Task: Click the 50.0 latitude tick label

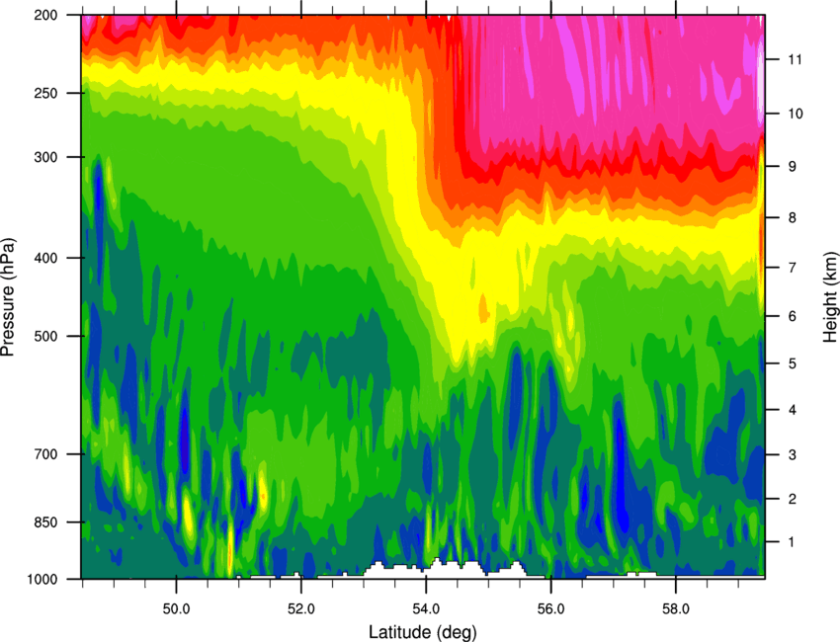Action: click(x=176, y=609)
